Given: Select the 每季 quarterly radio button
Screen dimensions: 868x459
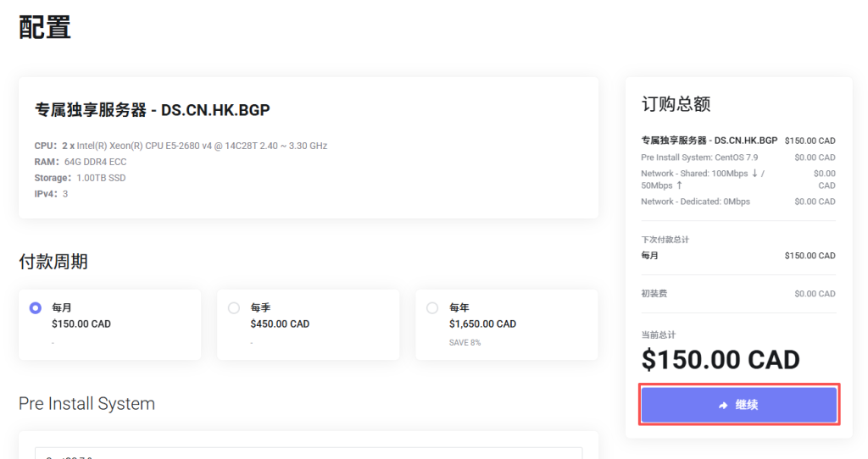Looking at the screenshot, I should (234, 308).
